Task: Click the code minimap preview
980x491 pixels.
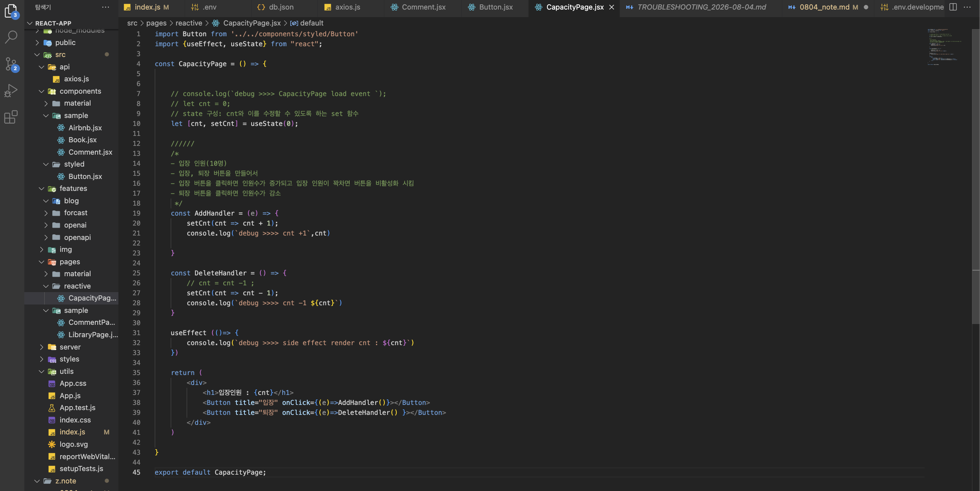Action: coord(944,47)
